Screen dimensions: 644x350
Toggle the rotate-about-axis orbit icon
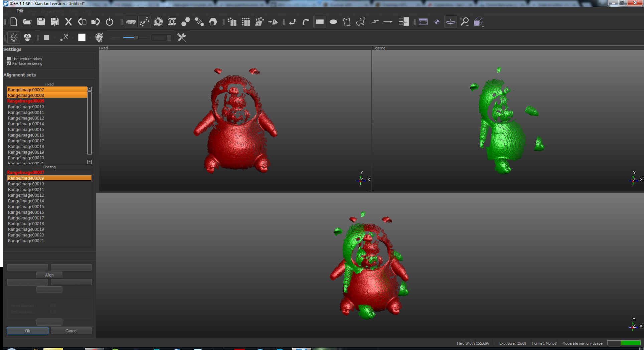(x=451, y=22)
